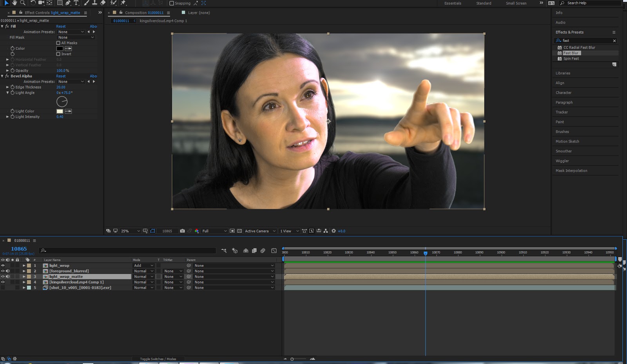Open the viewer magnification 25% dropdown
The width and height of the screenshot is (627, 364).
click(130, 231)
